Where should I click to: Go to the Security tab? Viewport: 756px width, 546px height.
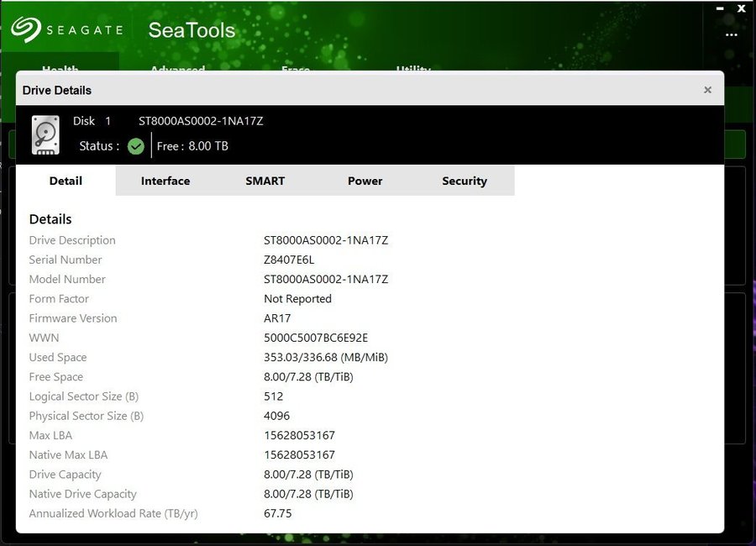[465, 181]
